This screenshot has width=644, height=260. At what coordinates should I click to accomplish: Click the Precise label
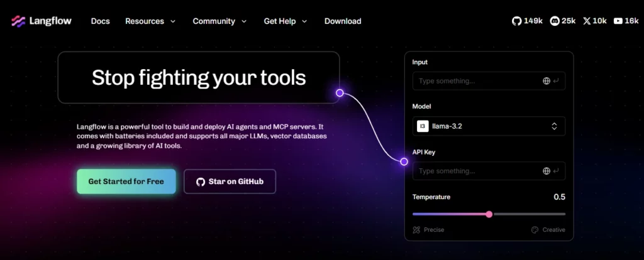(x=434, y=230)
